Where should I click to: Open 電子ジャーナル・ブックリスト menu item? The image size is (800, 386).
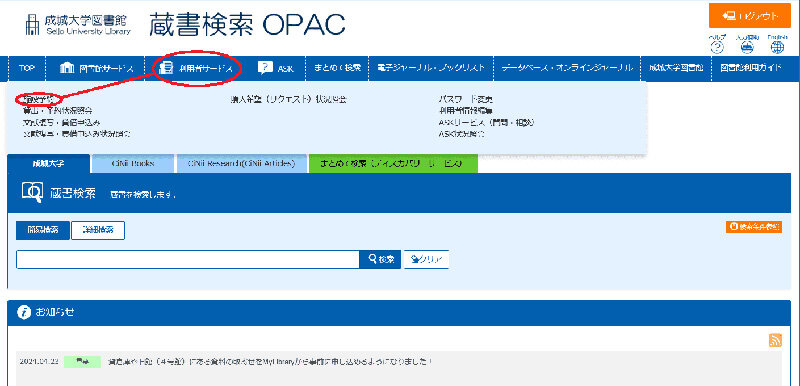point(431,68)
